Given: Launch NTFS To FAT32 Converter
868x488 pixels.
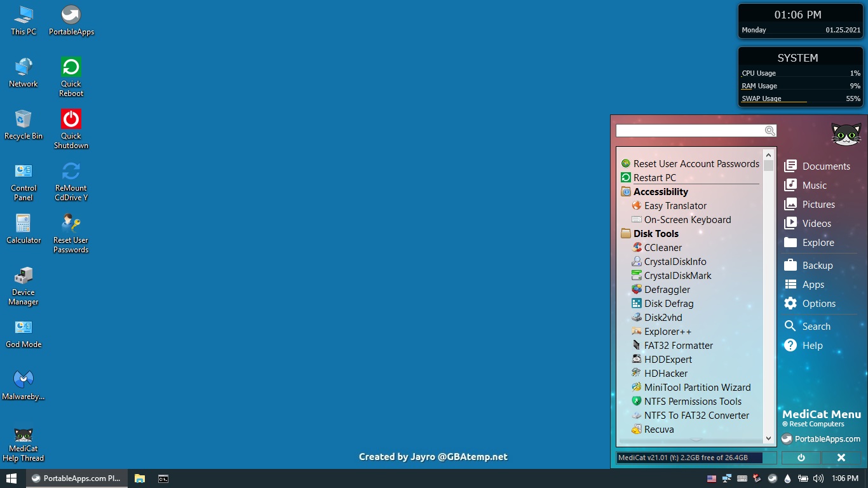Looking at the screenshot, I should 691,415.
